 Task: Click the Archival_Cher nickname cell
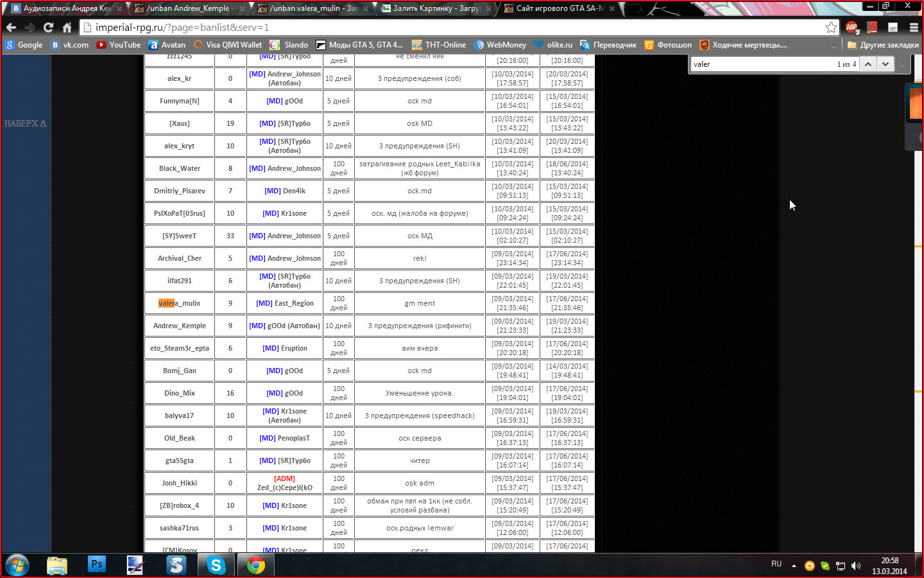coord(179,258)
